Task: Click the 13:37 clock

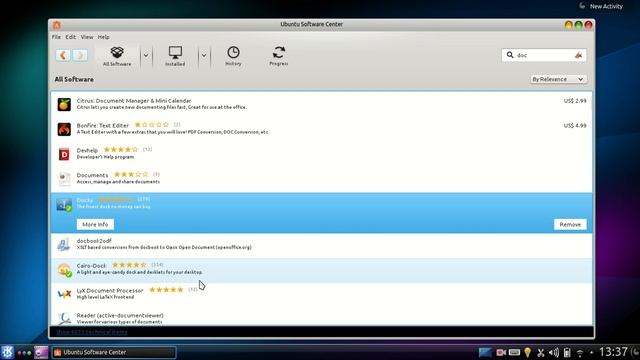Action: click(613, 352)
